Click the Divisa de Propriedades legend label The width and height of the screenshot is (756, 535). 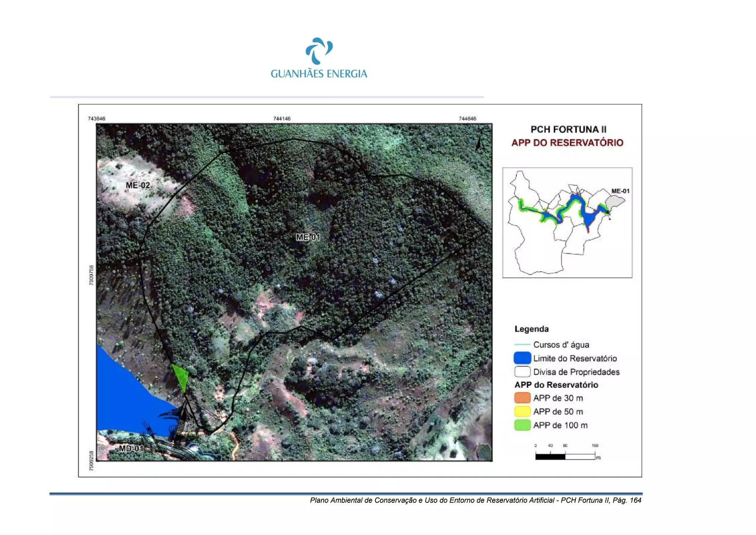pos(576,372)
